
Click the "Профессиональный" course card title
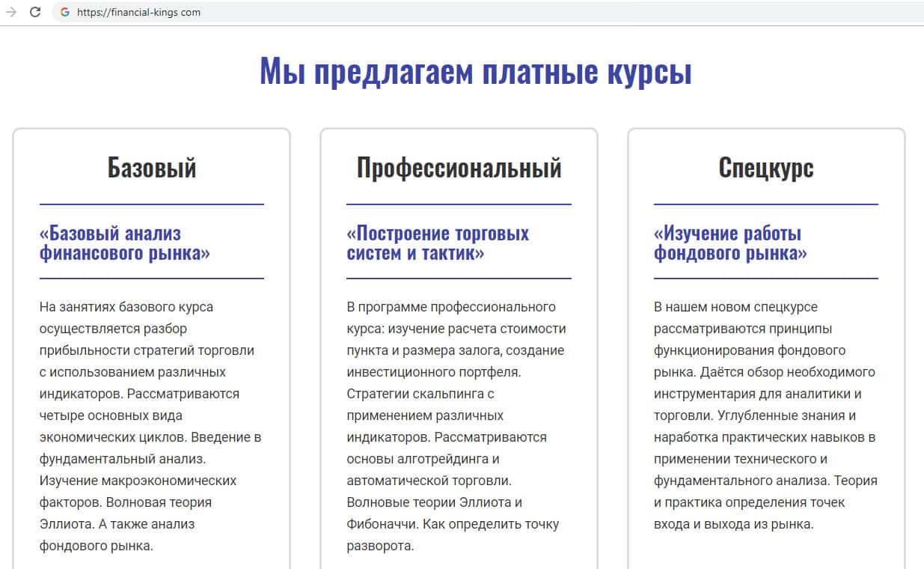tap(459, 167)
